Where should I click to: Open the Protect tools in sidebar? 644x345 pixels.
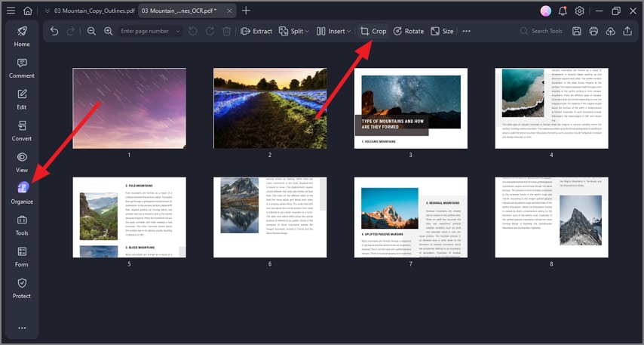[22, 288]
